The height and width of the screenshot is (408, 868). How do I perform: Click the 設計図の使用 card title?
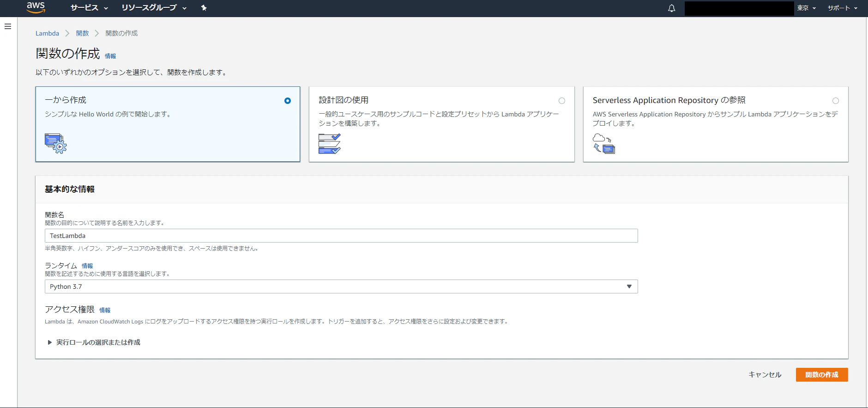pyautogui.click(x=344, y=100)
